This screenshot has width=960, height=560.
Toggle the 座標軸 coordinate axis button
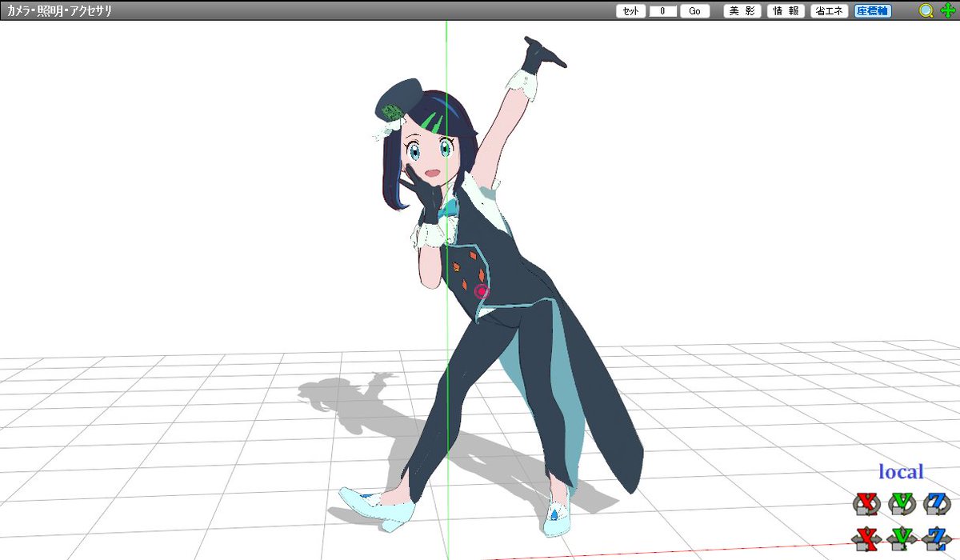click(x=873, y=11)
